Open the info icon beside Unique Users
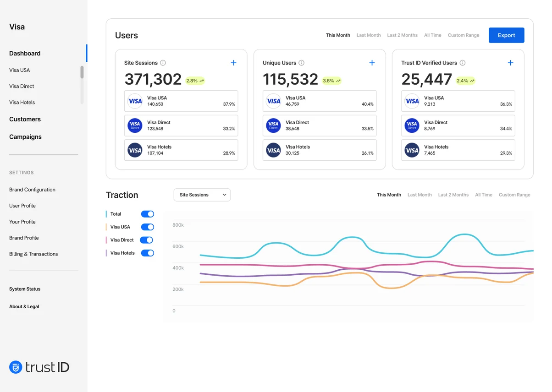Screen dimensions: 552x392 coord(301,63)
